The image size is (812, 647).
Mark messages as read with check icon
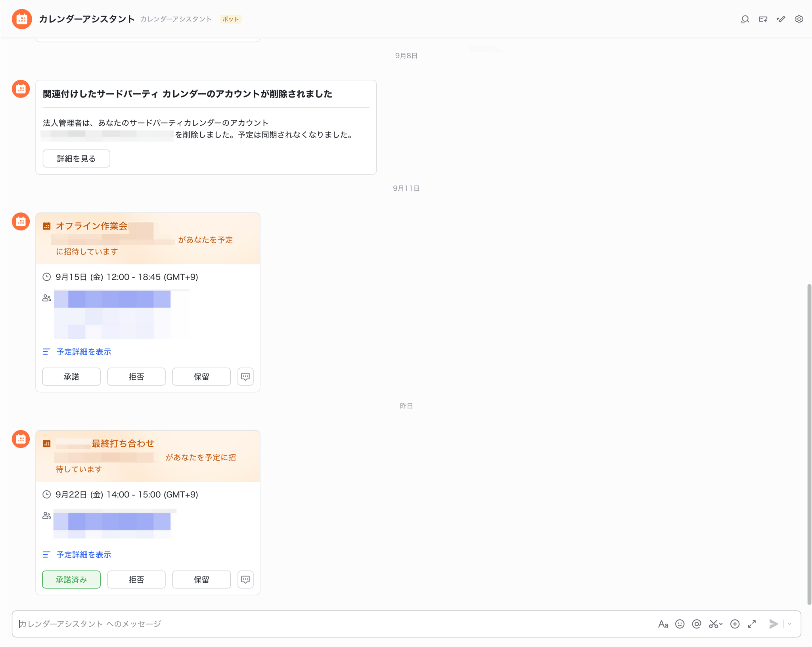(x=780, y=19)
